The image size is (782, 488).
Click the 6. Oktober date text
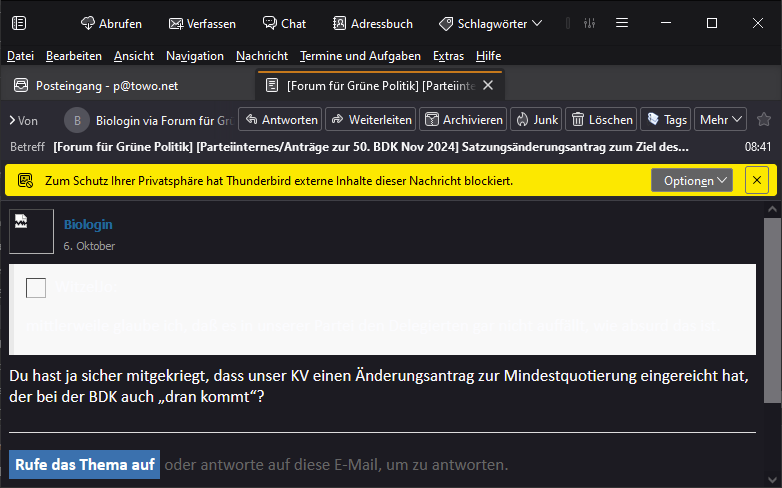click(x=89, y=246)
